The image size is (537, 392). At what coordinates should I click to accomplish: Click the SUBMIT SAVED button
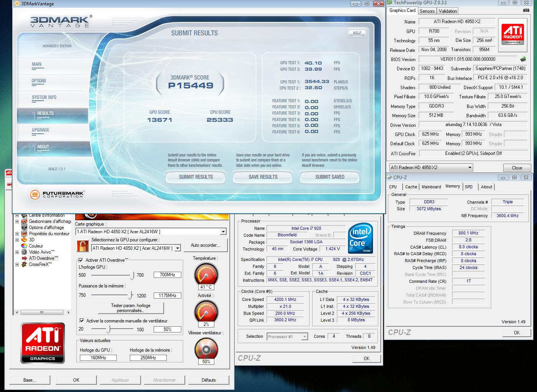pyautogui.click(x=330, y=177)
